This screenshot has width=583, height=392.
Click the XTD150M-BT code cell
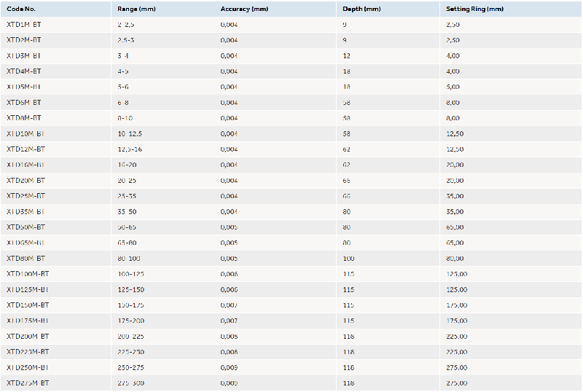click(28, 305)
